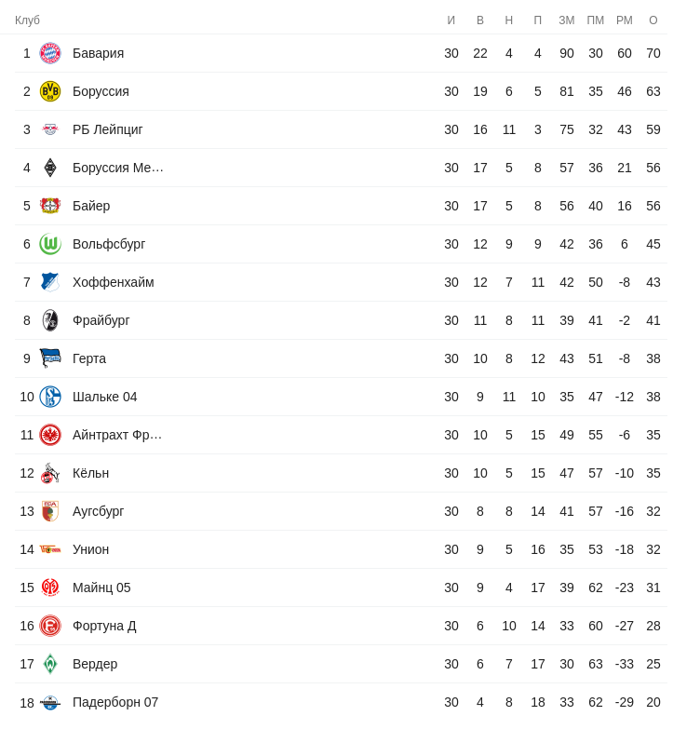Screen dimensions: 700x743
Task: Click the Wolfsburg green W logo
Action: (x=50, y=244)
